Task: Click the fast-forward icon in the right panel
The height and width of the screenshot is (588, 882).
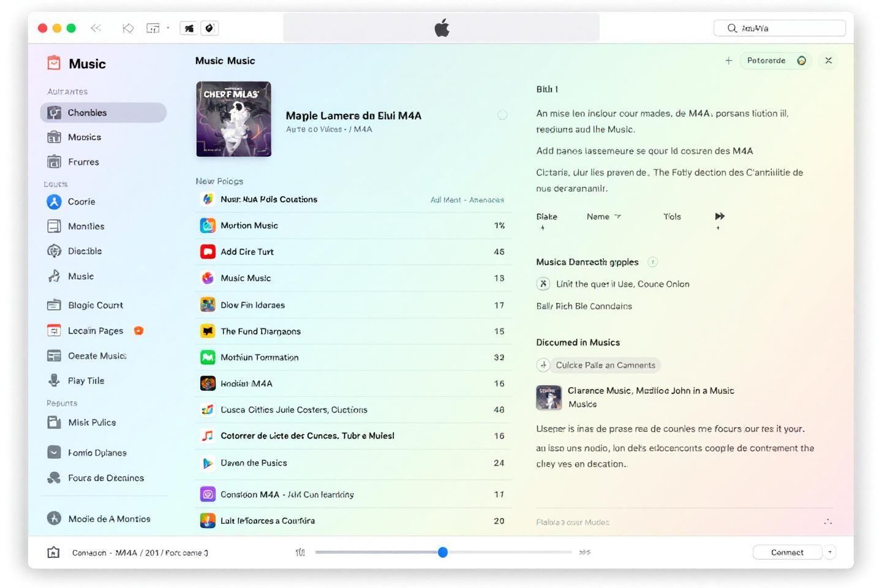Action: coord(719,216)
